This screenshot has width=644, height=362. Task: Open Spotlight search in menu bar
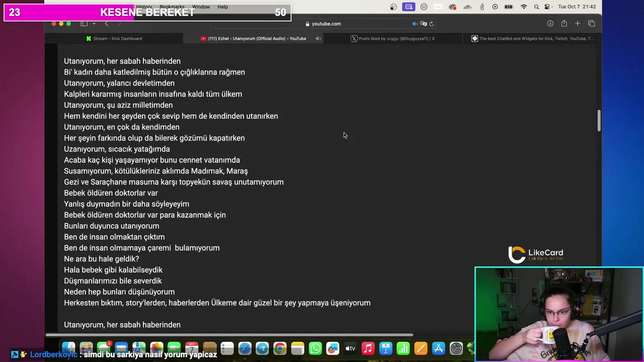pos(536,7)
